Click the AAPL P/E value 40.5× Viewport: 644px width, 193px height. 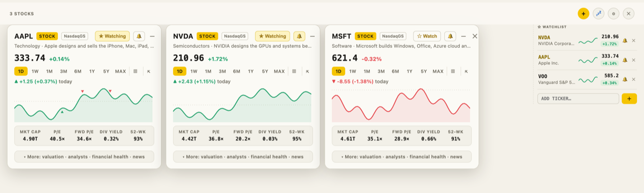pyautogui.click(x=57, y=139)
